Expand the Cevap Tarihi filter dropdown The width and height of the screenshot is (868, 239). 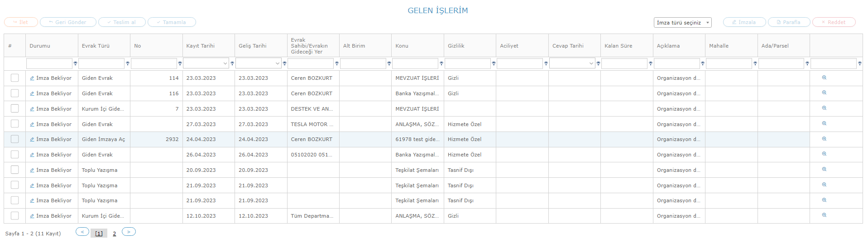click(x=591, y=63)
